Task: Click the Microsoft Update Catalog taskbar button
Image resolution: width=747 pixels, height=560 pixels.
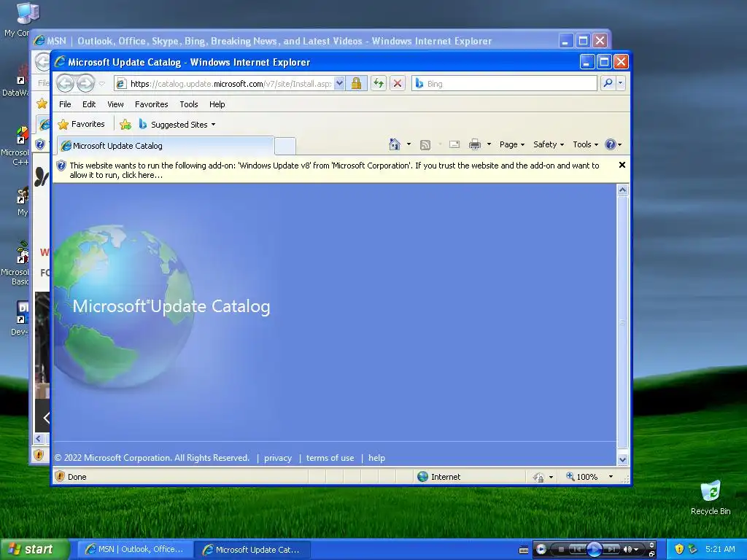Action: [252, 550]
